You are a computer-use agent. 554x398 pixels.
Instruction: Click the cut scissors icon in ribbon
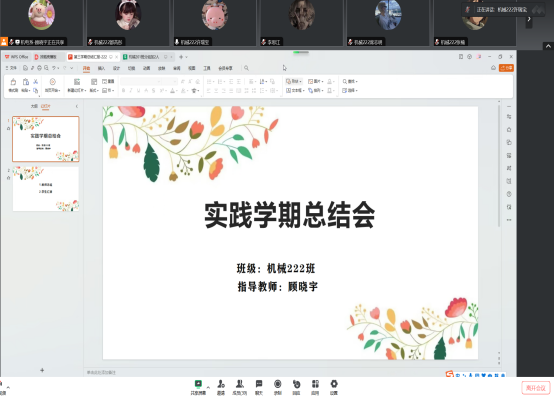(36, 81)
